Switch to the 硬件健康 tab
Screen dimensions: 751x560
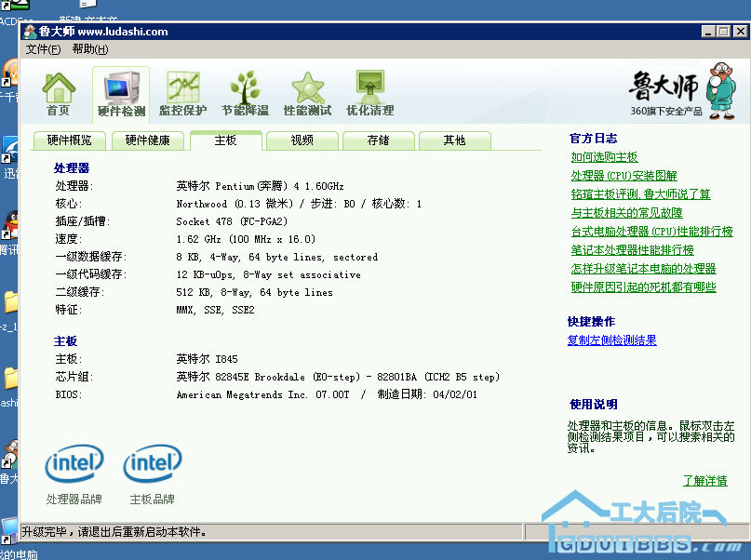point(148,140)
